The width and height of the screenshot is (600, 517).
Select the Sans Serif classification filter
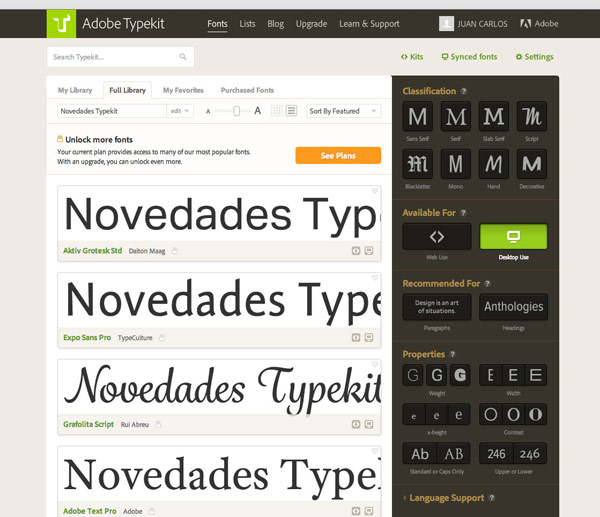pos(417,116)
